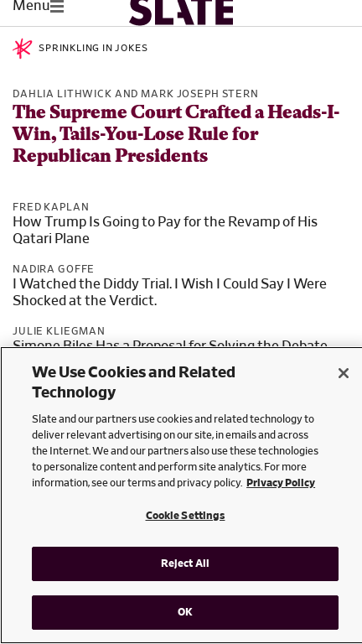The width and height of the screenshot is (362, 644).
Task: Click the Menu text label
Action: tap(31, 6)
